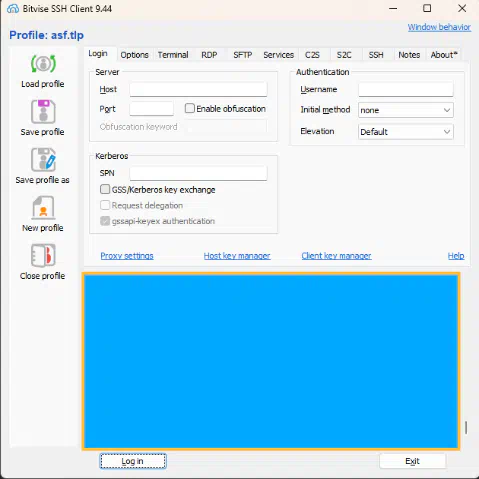
Task: Click the Profile: asf.tlp heading
Action: 46,35
